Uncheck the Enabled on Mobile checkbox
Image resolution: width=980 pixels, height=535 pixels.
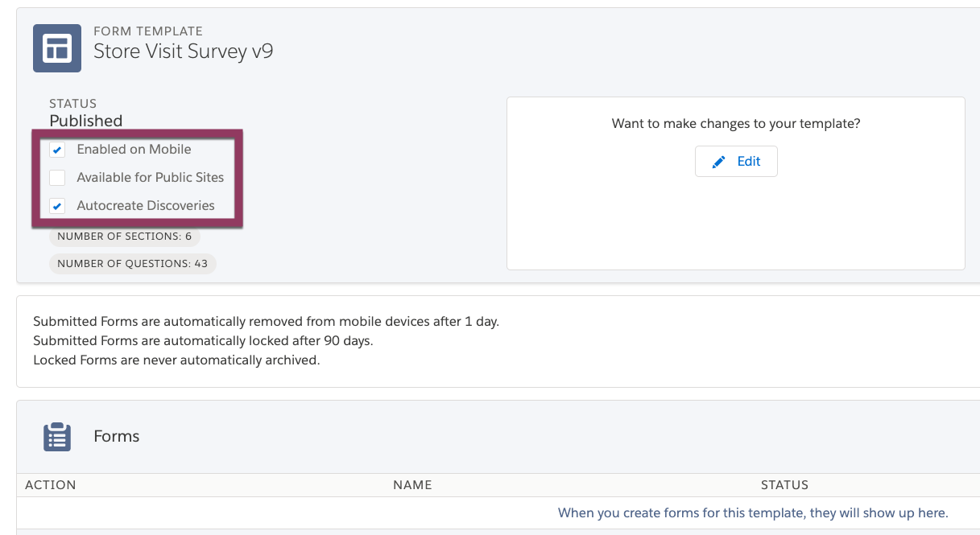57,150
